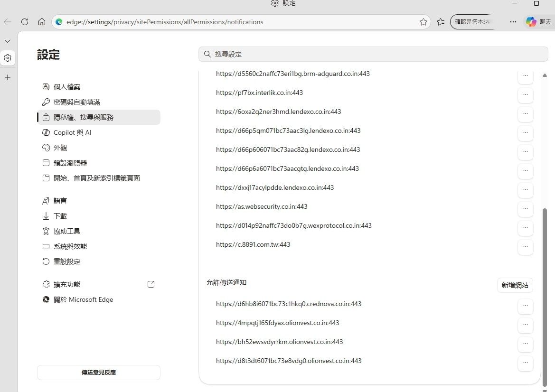Open a new tab with plus icon

[x=8, y=77]
